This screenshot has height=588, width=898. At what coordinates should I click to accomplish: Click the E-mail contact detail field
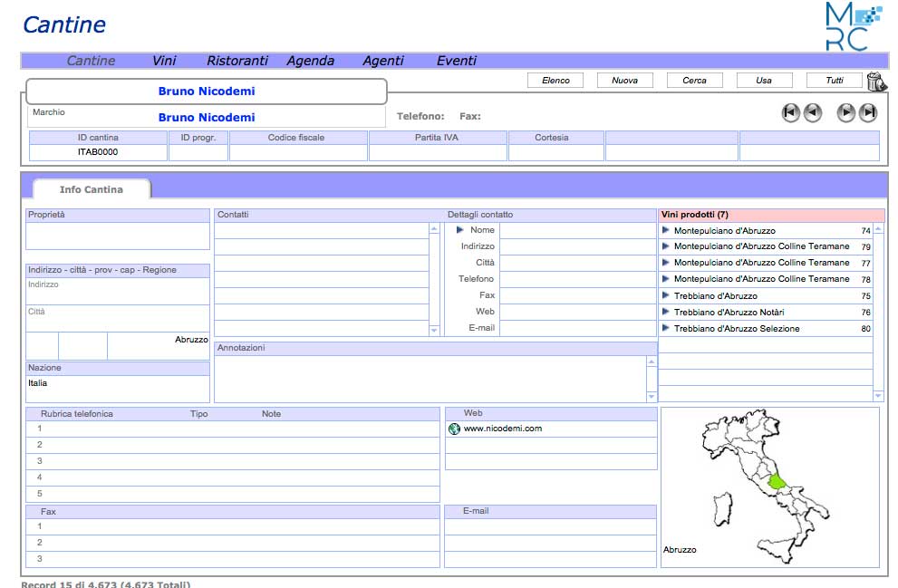click(x=578, y=328)
